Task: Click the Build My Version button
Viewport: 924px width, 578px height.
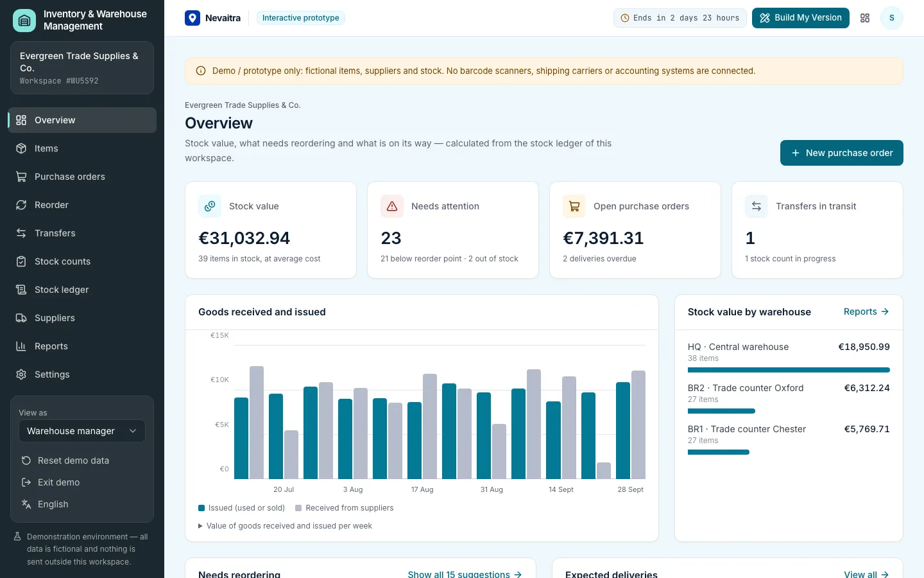Action: coord(801,18)
